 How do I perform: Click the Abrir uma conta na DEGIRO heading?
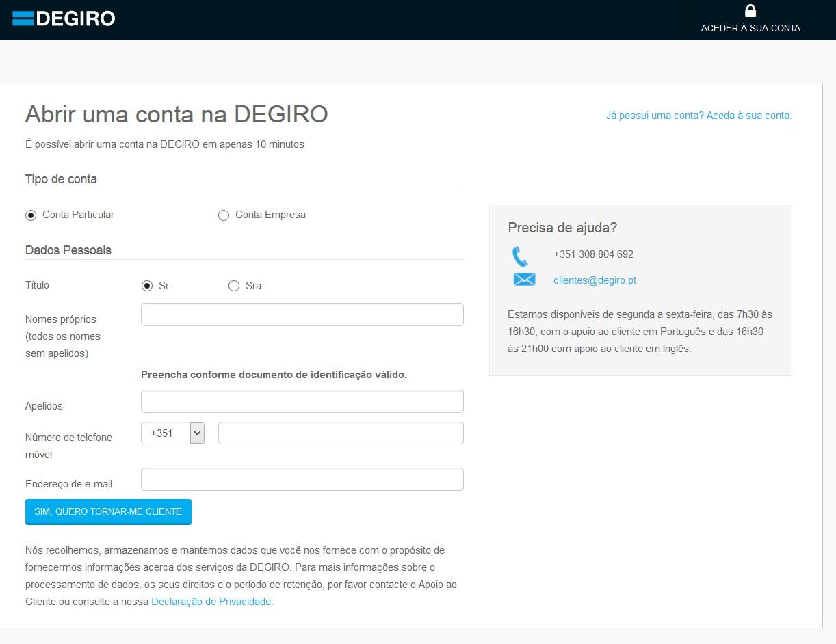(177, 114)
